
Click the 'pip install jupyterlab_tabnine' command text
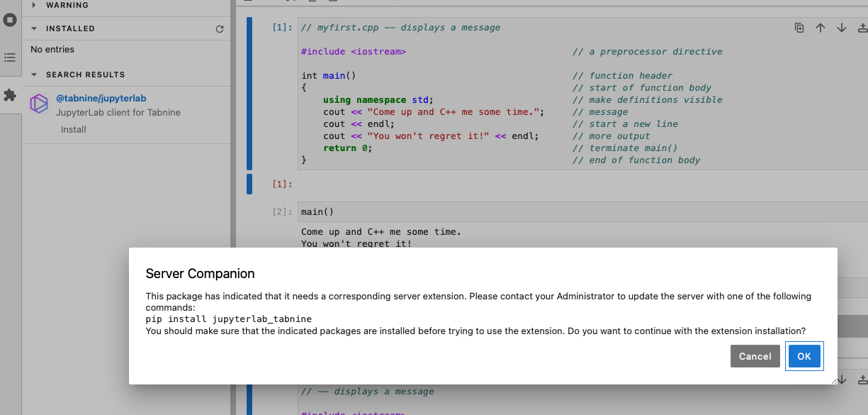229,319
